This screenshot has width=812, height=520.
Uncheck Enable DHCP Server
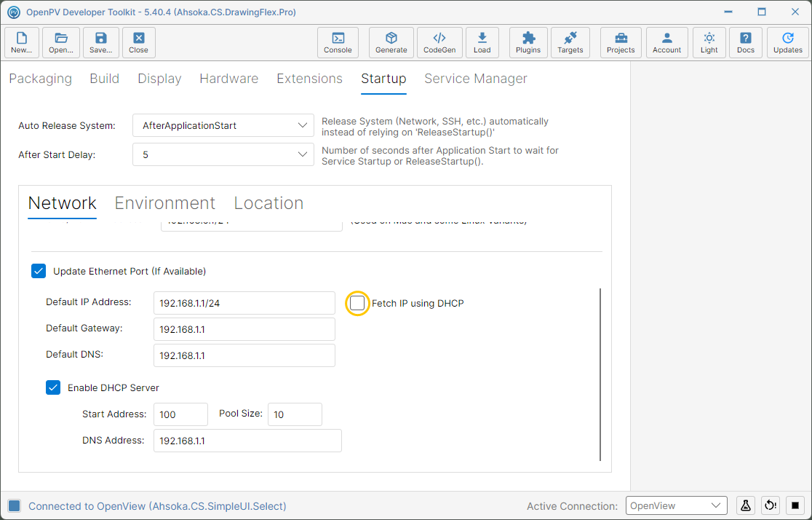[x=53, y=387]
